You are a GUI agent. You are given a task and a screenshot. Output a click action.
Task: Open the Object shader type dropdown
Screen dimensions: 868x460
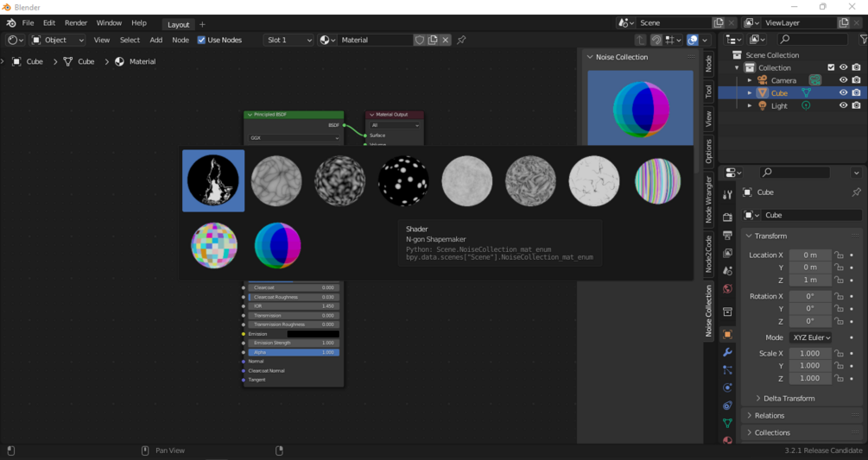58,40
